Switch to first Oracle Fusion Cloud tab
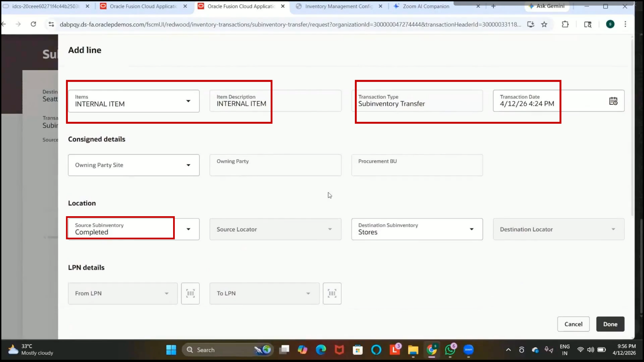The image size is (644, 362). coord(144,6)
